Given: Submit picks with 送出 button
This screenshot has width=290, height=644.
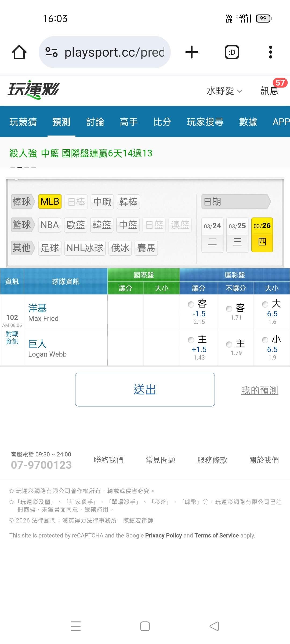Looking at the screenshot, I should (145, 389).
